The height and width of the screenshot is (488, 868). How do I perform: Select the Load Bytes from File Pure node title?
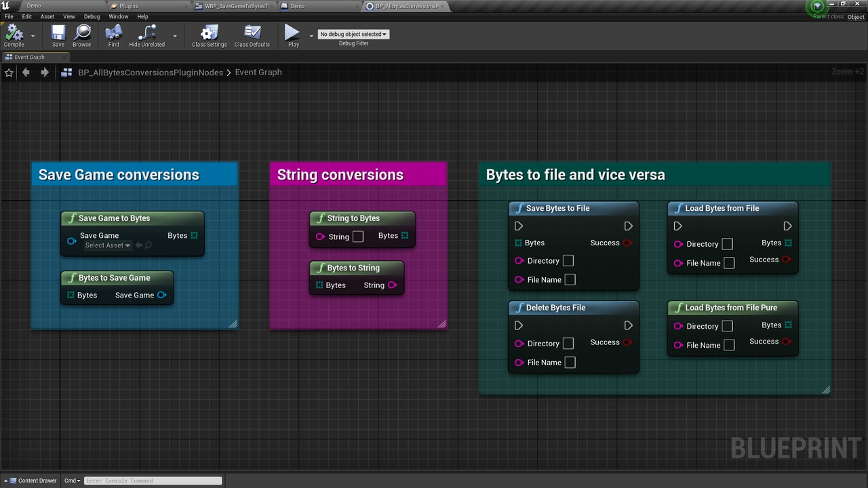pyautogui.click(x=731, y=308)
